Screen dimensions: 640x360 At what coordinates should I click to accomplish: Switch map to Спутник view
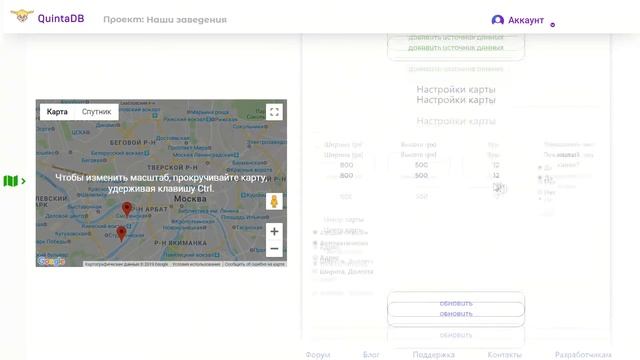click(x=96, y=112)
